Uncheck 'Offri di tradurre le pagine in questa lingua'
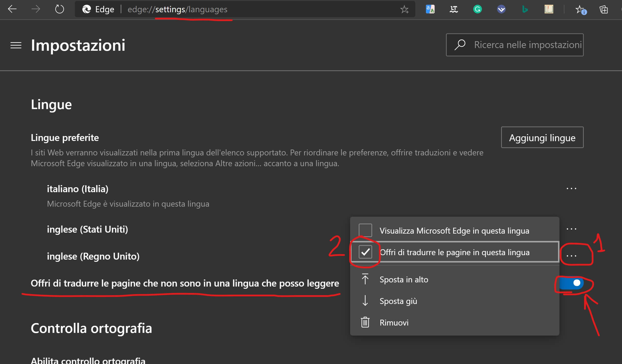 (365, 252)
